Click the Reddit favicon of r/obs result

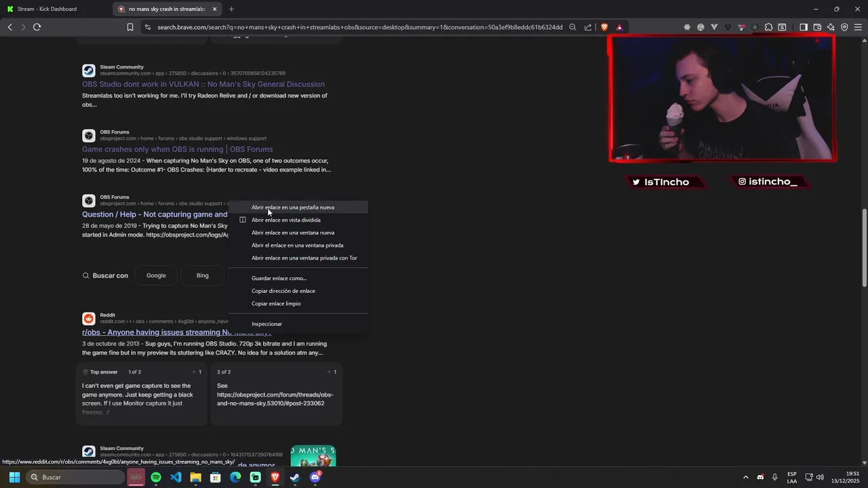click(x=89, y=319)
